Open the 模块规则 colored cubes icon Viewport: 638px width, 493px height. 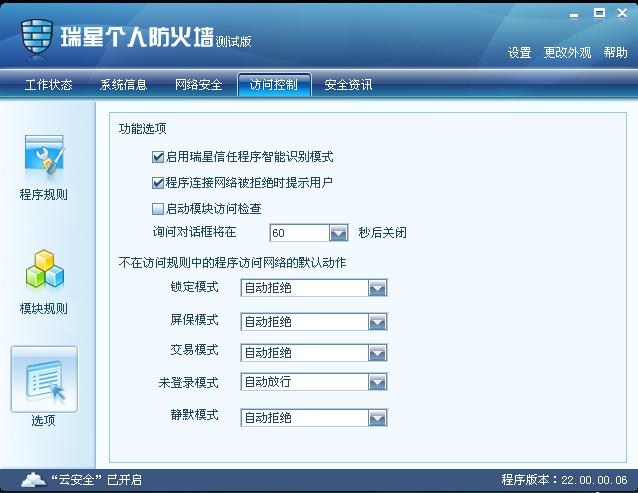click(x=45, y=269)
